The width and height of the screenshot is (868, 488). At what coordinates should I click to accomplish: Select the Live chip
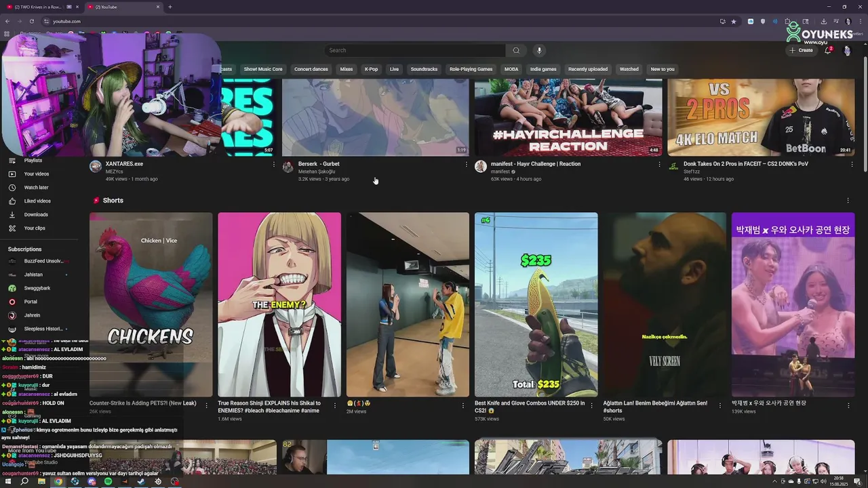pyautogui.click(x=394, y=69)
